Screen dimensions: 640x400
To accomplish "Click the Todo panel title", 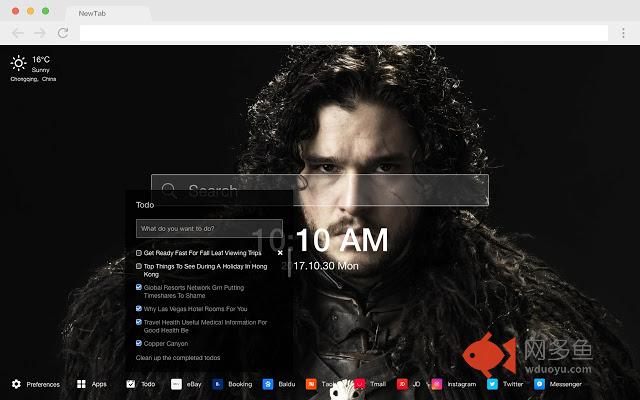I will click(x=145, y=205).
